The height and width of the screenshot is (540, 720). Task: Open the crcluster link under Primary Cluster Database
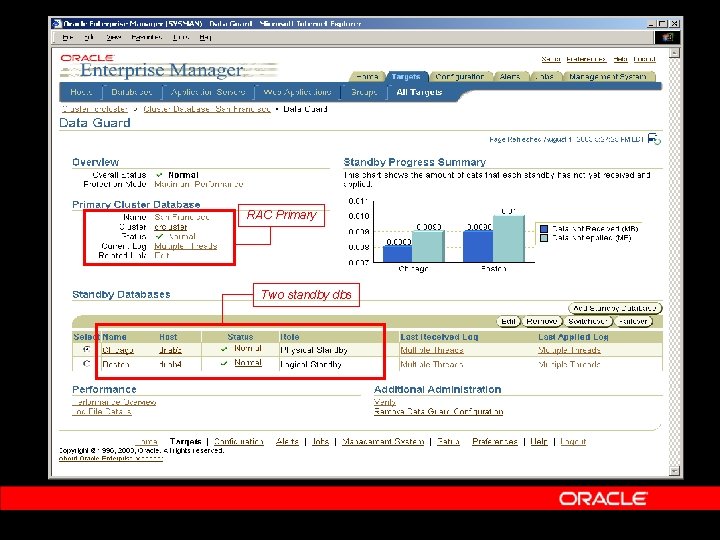point(171,227)
